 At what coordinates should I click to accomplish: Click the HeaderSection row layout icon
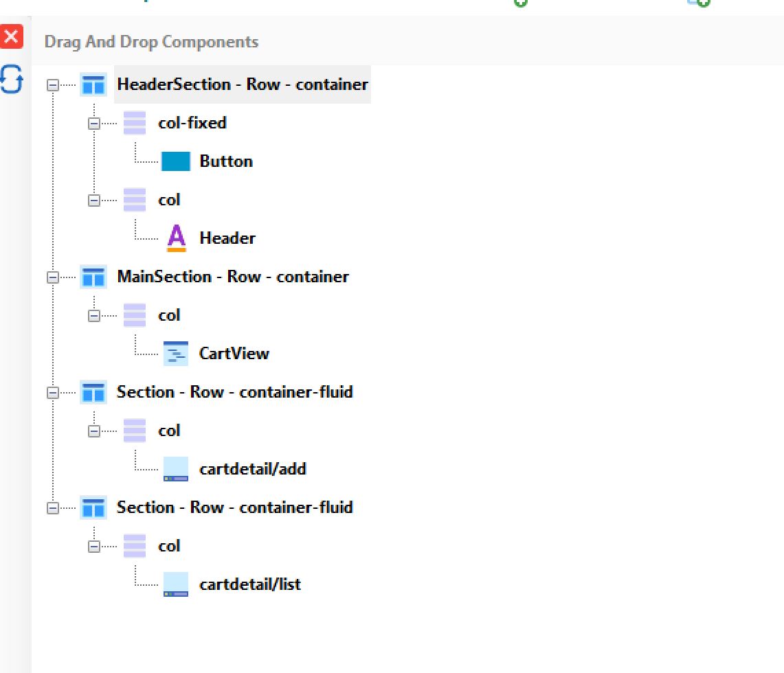tap(93, 85)
